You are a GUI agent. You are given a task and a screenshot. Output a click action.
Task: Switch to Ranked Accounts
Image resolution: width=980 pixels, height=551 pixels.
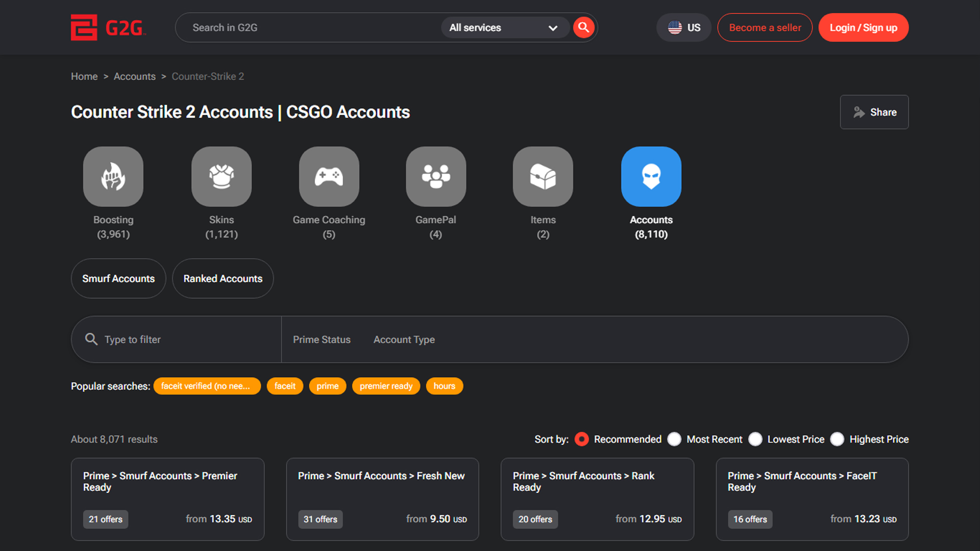pos(223,279)
